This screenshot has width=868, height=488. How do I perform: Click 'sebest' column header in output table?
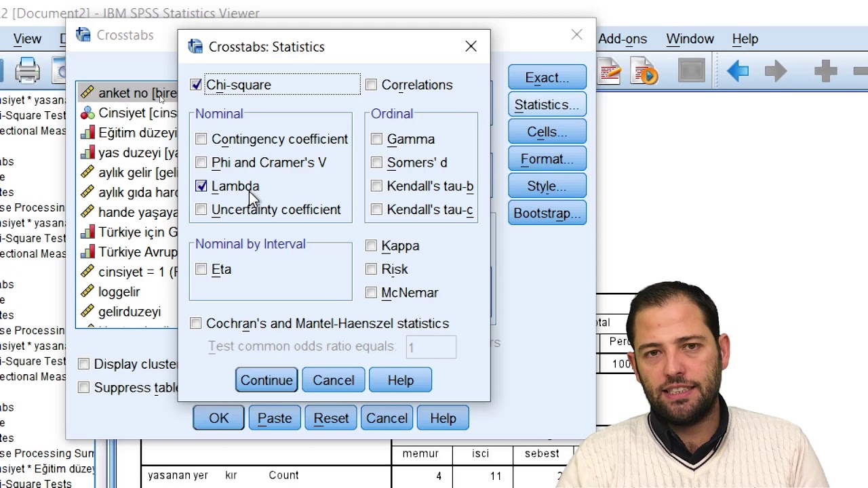[x=542, y=453]
